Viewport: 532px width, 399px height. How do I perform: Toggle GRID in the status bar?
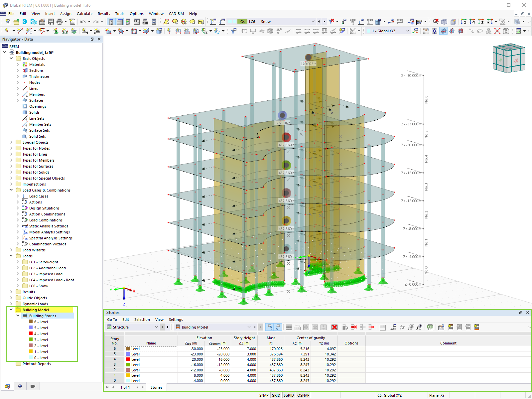[276, 395]
